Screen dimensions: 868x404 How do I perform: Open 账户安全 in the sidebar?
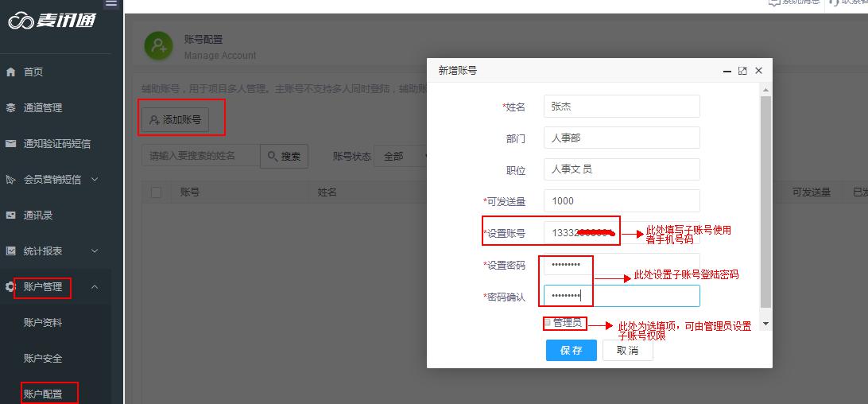point(43,359)
